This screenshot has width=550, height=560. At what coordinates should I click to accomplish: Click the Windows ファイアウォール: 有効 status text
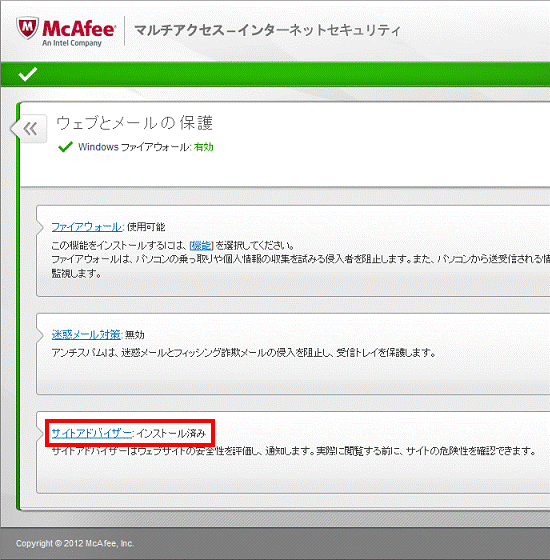coord(146,147)
